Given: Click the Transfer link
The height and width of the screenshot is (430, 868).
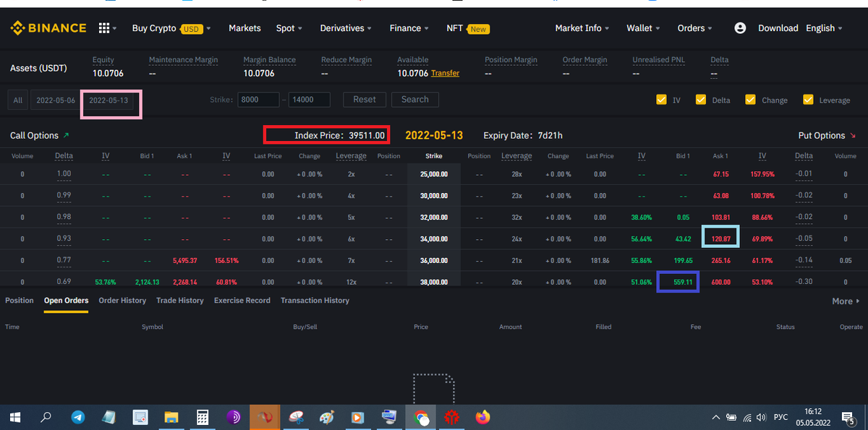Looking at the screenshot, I should click(x=445, y=73).
